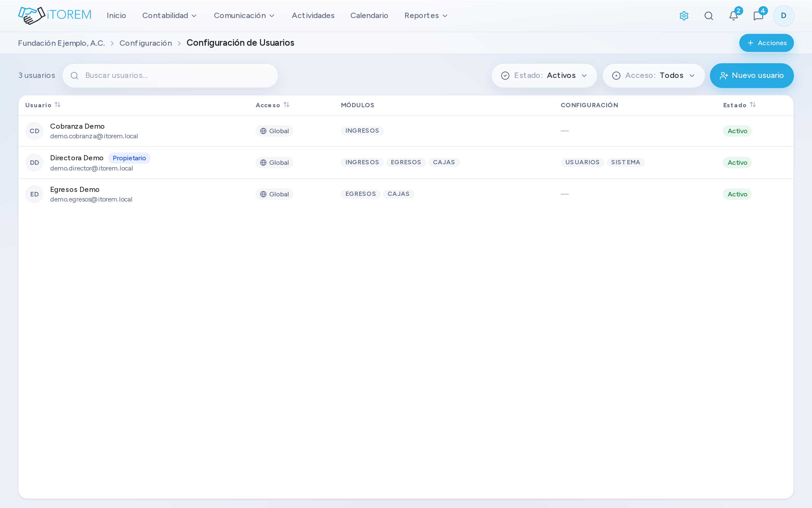The height and width of the screenshot is (508, 812).
Task: Click demo.director@itorem.local email
Action: [92, 168]
